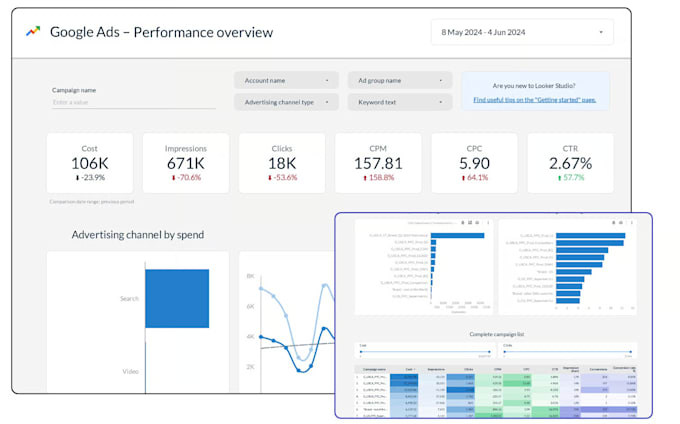The image size is (680, 424).
Task: Click the longest top bar in left campaign chart
Action: click(458, 235)
